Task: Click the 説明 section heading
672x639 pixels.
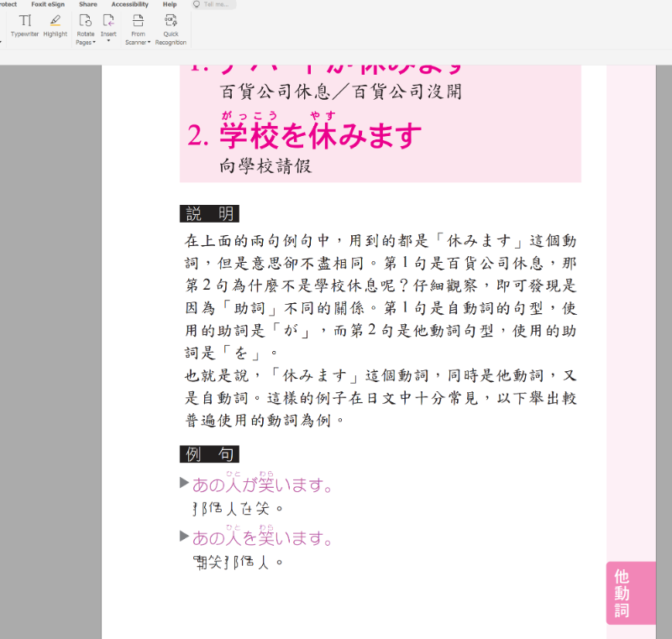Action: 209,213
